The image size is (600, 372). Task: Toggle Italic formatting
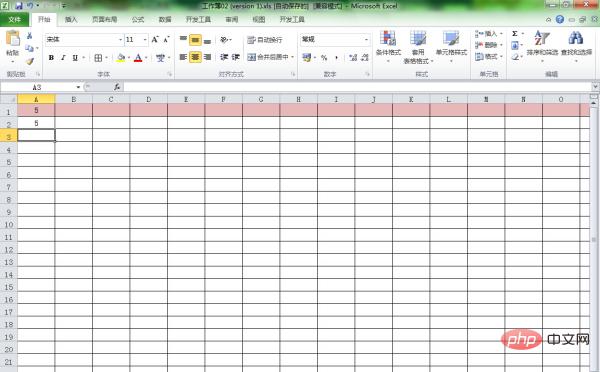point(63,58)
